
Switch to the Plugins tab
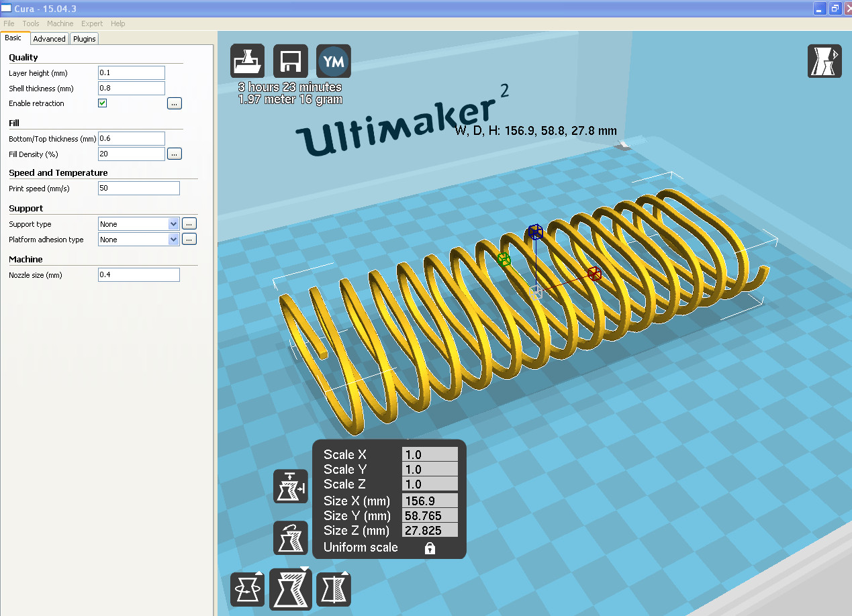(x=84, y=38)
